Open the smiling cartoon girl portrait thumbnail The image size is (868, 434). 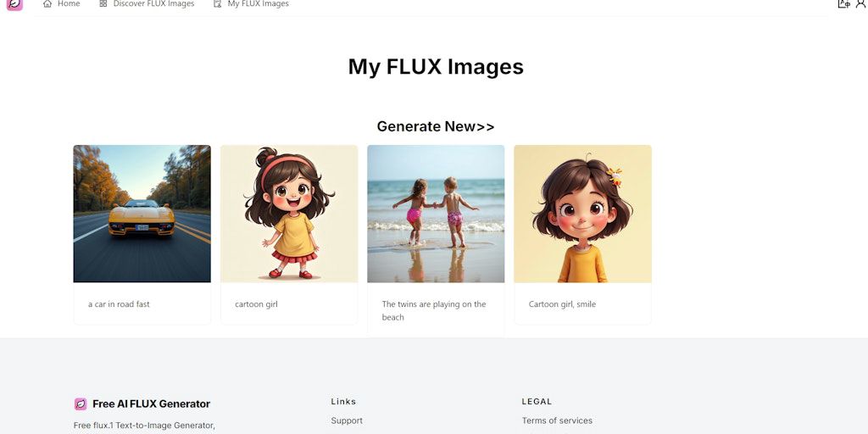tap(583, 214)
